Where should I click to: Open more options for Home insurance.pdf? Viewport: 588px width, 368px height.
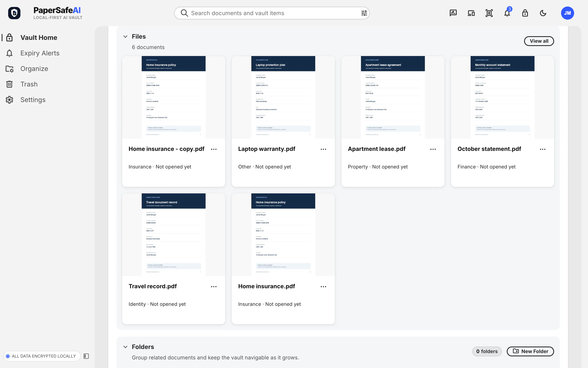tap(323, 287)
